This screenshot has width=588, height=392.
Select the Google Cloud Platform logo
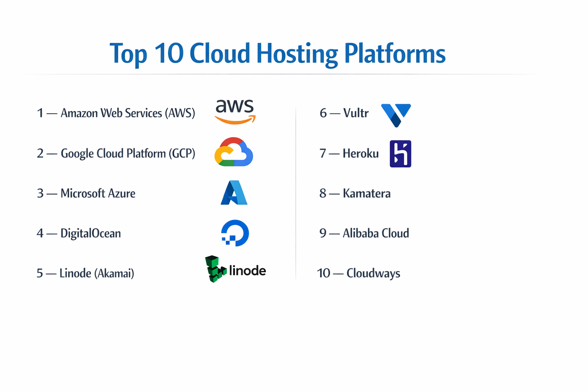234,152
